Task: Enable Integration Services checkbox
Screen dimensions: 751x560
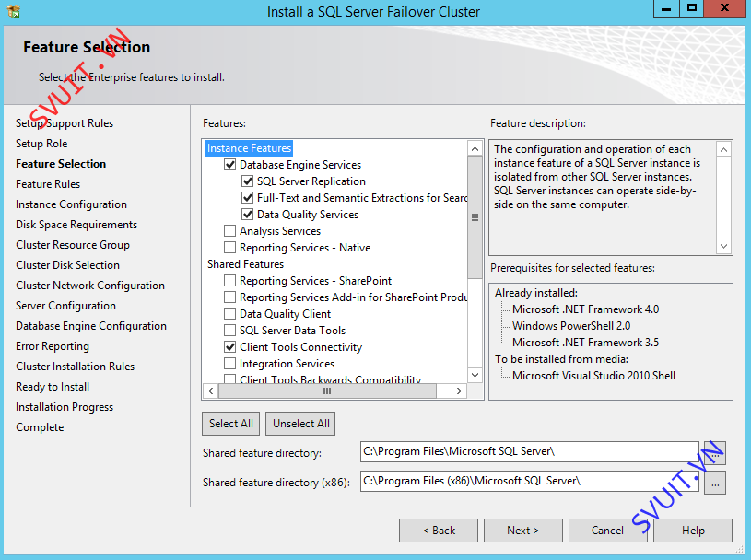Action: click(x=229, y=364)
